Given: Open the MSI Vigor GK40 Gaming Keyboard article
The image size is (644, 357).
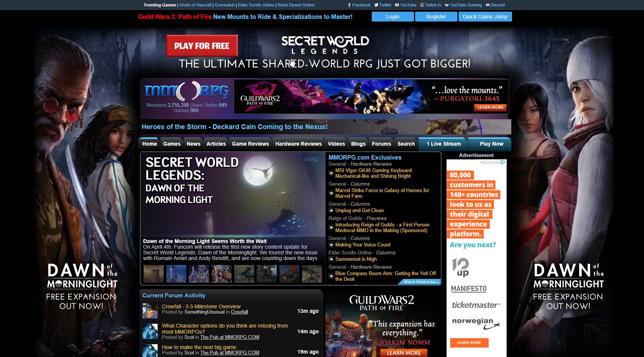Looking at the screenshot, I should click(x=374, y=173).
